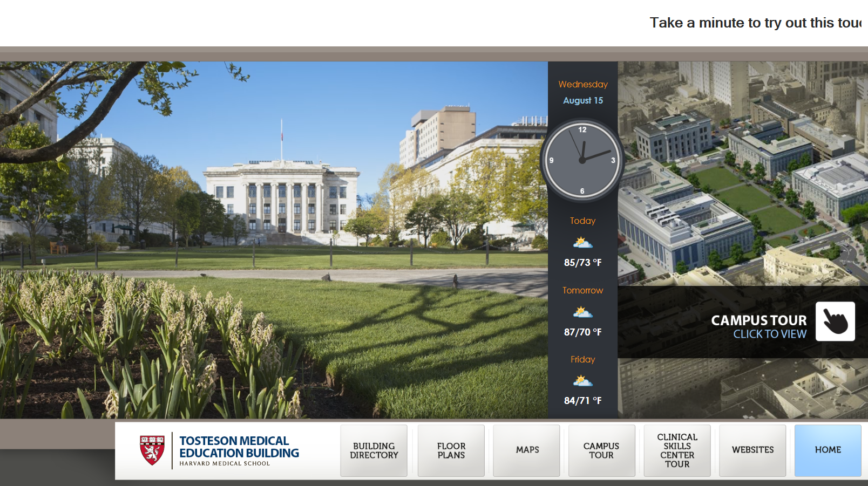Image resolution: width=868 pixels, height=486 pixels.
Task: Launch Clinical Skills Center Tour
Action: pyautogui.click(x=677, y=450)
